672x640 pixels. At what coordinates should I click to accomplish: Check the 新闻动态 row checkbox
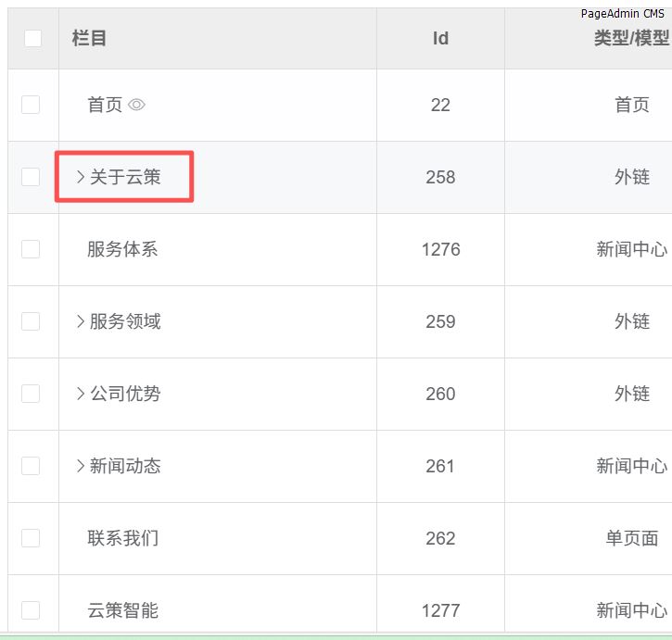[x=31, y=466]
